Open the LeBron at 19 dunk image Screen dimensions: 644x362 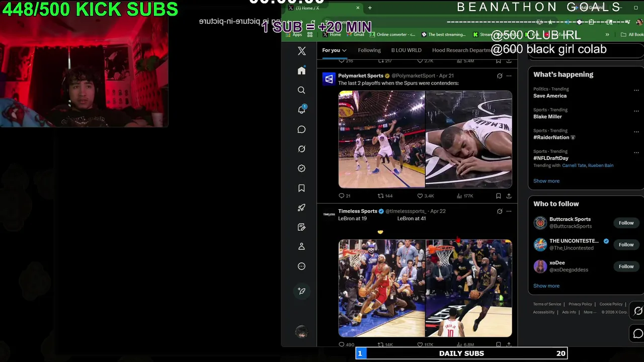[x=382, y=288]
